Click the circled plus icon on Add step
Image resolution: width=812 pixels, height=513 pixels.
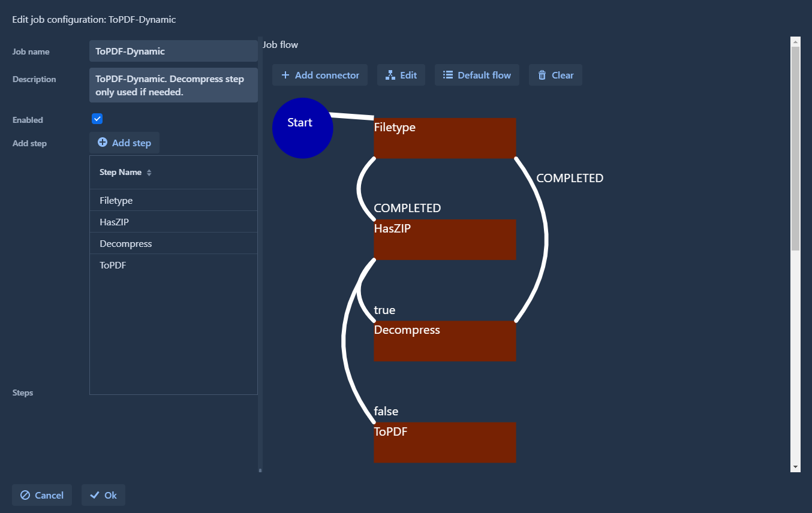(103, 143)
